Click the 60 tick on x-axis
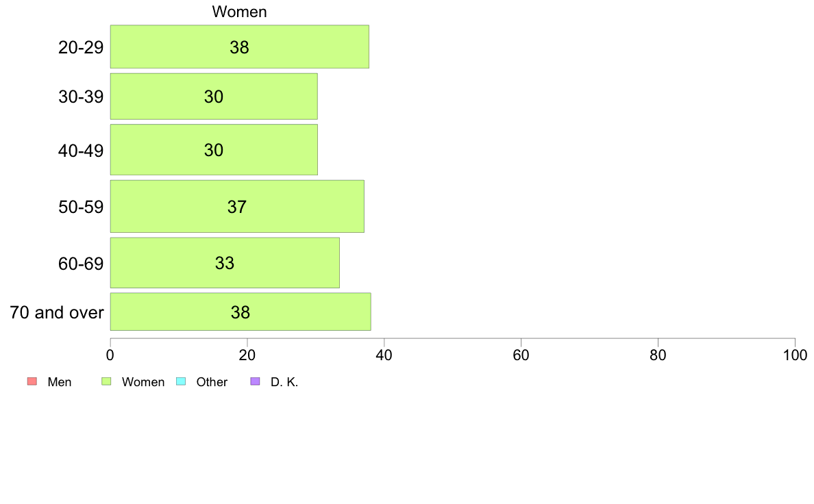The height and width of the screenshot is (504, 814). [521, 355]
